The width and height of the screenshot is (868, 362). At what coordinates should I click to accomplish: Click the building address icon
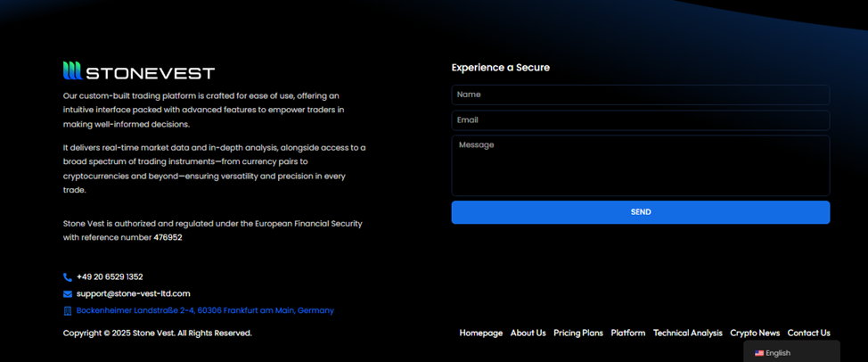[68, 311]
